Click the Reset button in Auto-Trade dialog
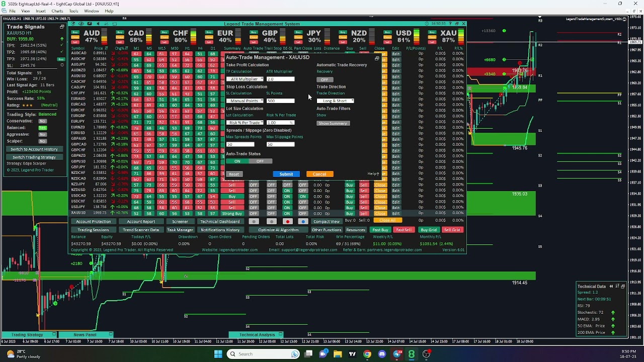The height and width of the screenshot is (362, 644). [x=234, y=174]
